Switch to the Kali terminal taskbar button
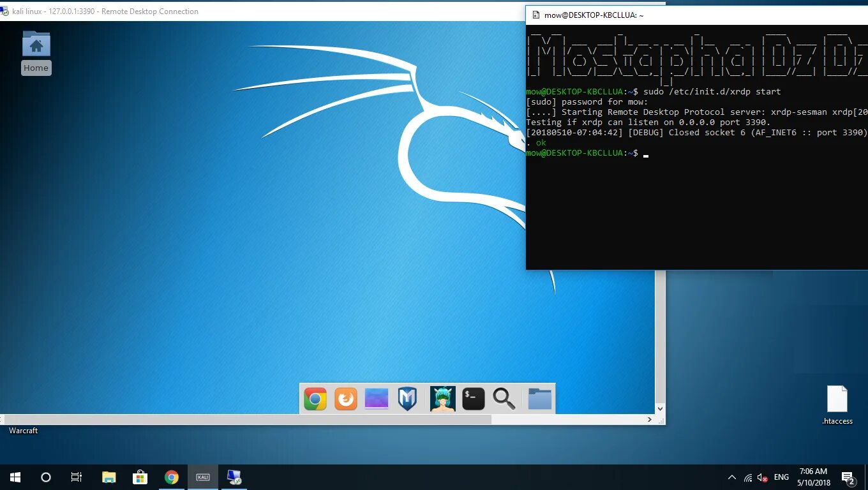 (203, 477)
